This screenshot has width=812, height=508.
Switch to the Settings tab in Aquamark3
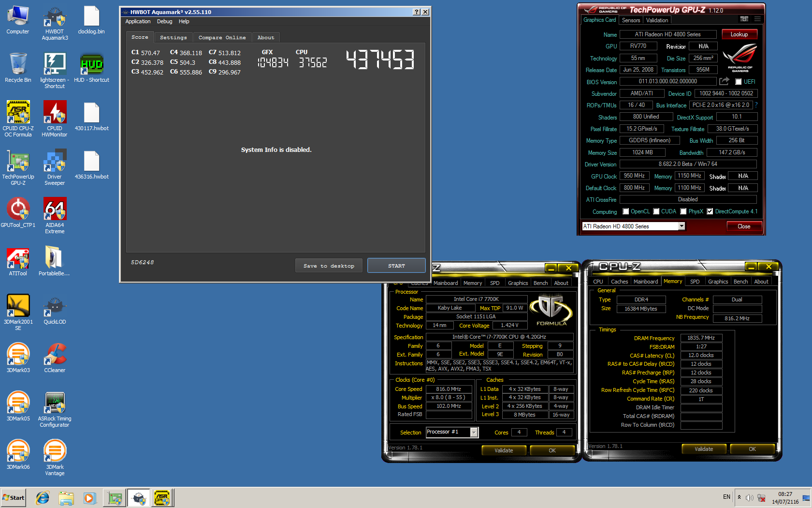(173, 37)
